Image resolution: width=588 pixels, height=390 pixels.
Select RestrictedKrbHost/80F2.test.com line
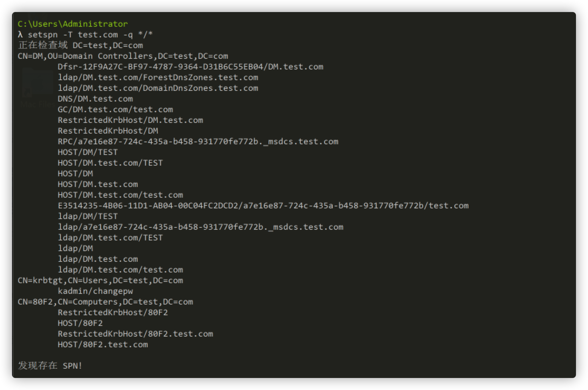135,334
